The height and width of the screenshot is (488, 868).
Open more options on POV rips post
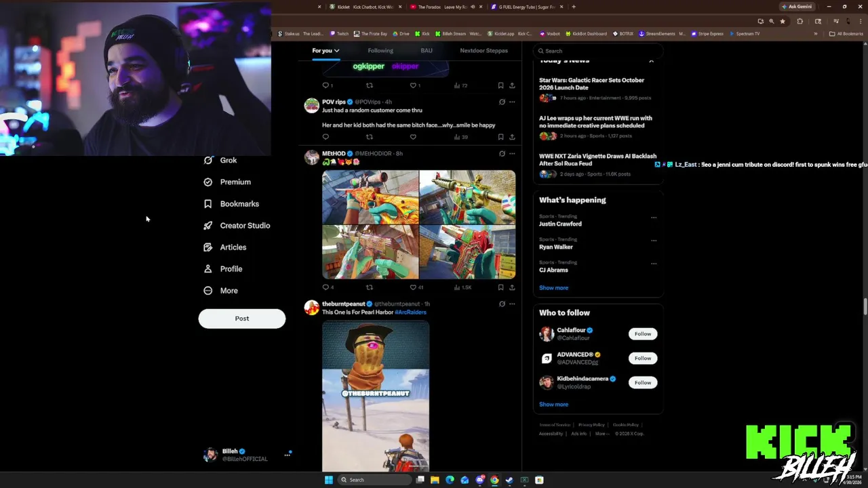[x=512, y=102]
